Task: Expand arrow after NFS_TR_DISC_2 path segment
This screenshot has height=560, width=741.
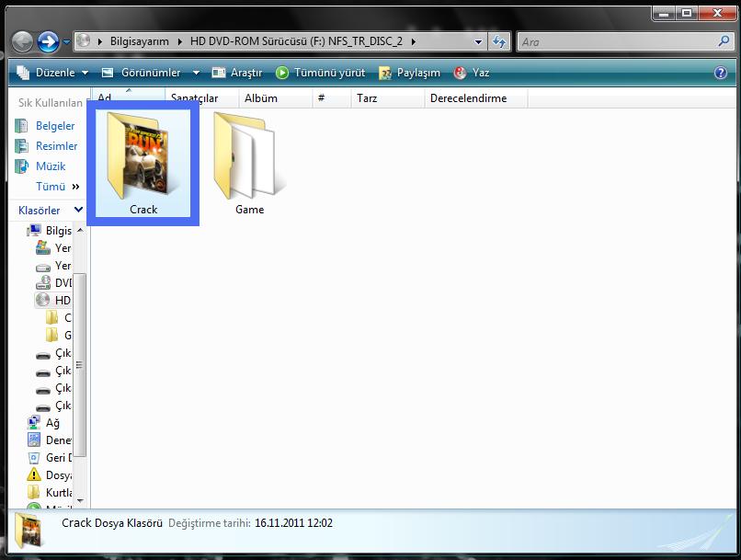Action: point(414,41)
